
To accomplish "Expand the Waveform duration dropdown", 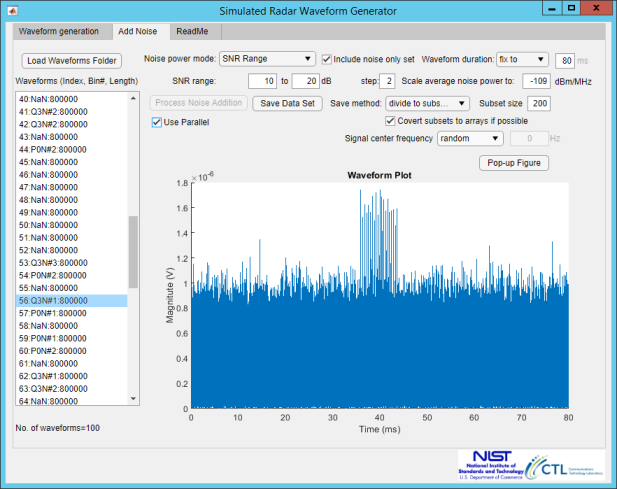I will click(522, 59).
